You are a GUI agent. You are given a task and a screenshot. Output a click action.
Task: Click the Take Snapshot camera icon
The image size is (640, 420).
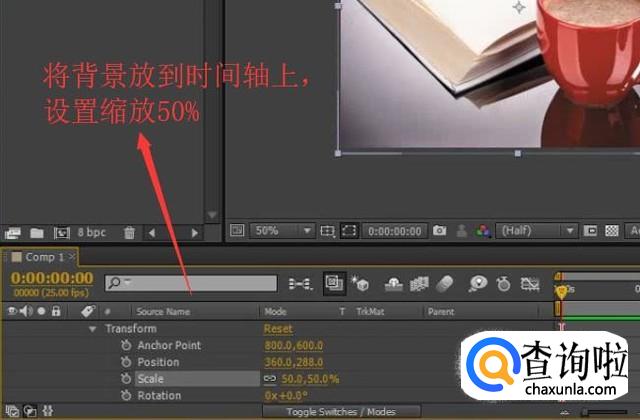point(439,231)
